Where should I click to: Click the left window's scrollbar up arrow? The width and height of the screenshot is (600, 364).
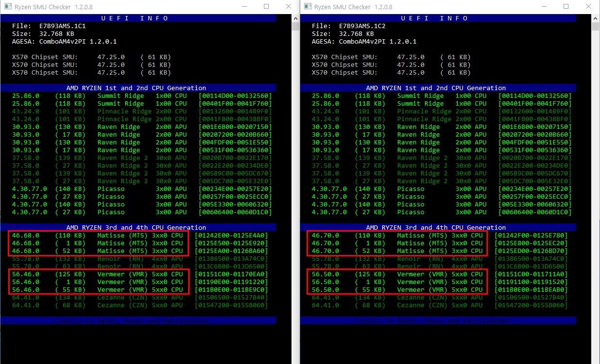[295, 18]
